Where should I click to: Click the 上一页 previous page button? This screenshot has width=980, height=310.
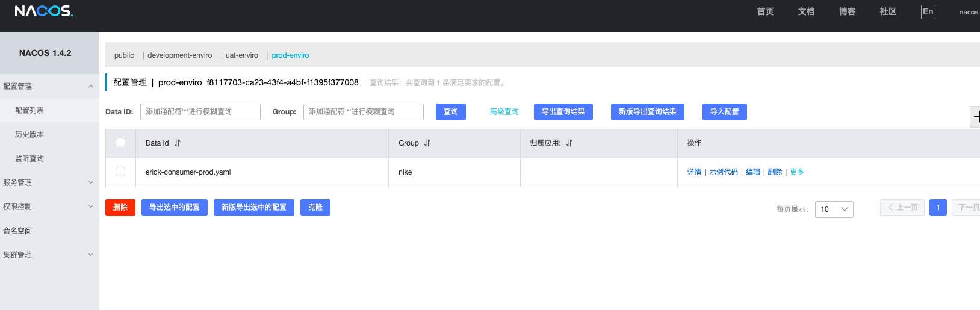click(902, 208)
